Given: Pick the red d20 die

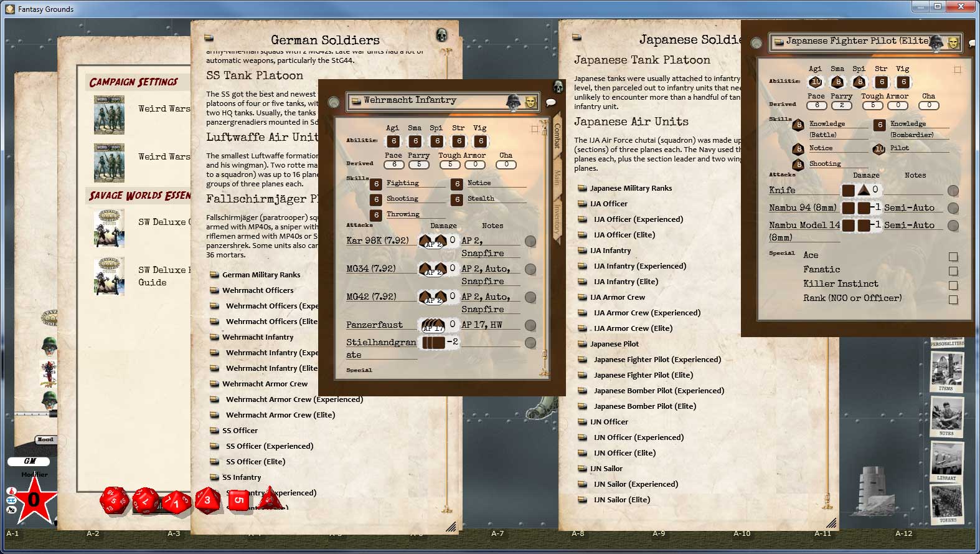Looking at the screenshot, I should [115, 500].
